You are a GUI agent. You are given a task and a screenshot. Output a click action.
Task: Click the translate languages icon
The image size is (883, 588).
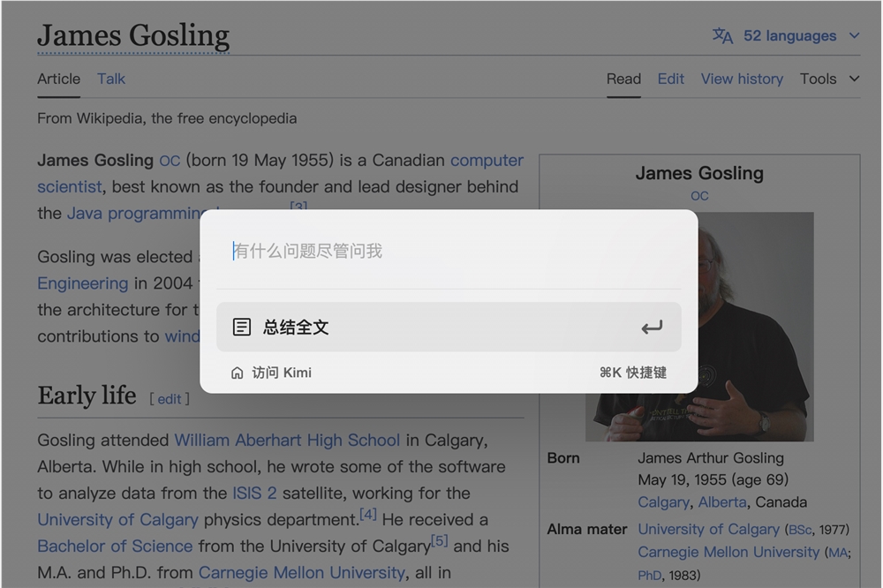[723, 36]
